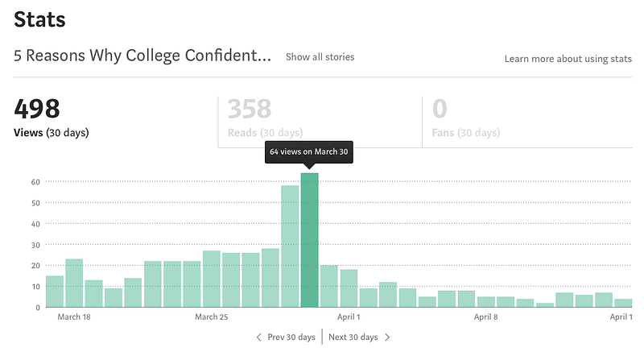The width and height of the screenshot is (644, 352).
Task: Click the bar above the April 1 label
Action: 349,288
